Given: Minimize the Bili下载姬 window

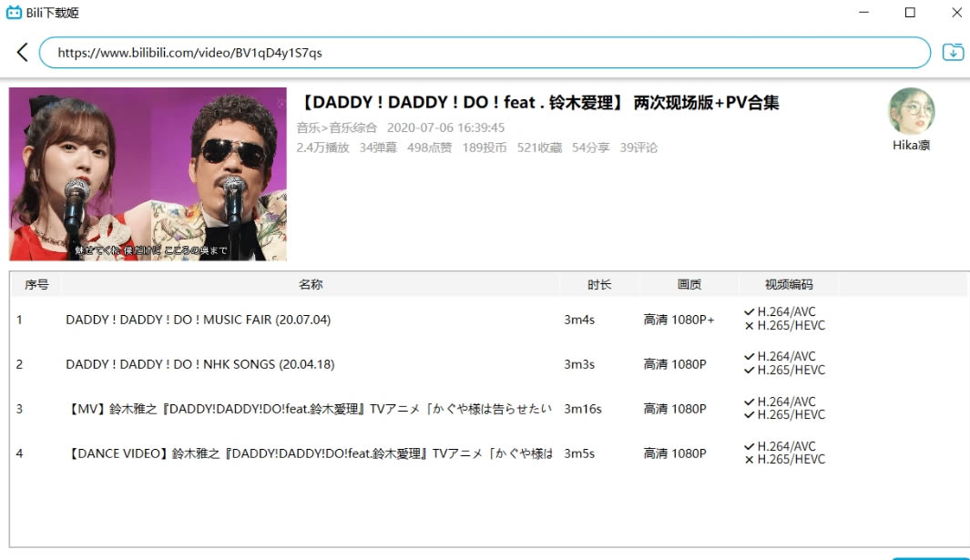Looking at the screenshot, I should pyautogui.click(x=863, y=13).
